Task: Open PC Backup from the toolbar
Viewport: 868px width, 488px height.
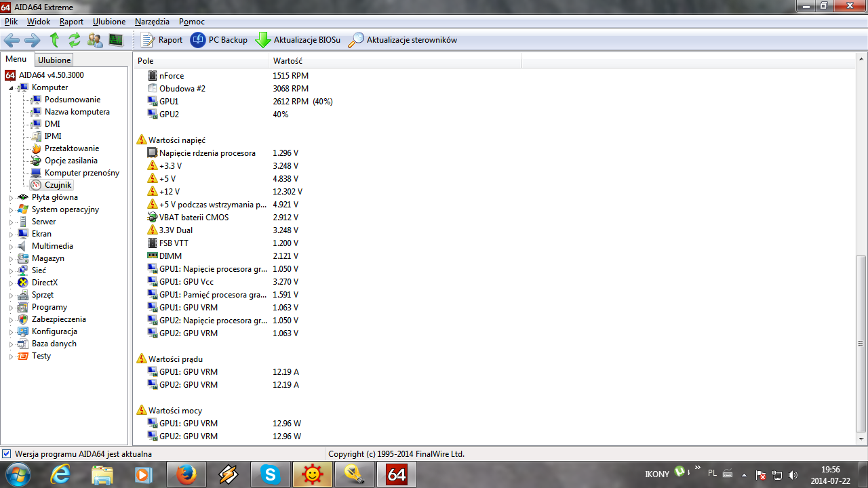Action: tap(219, 40)
